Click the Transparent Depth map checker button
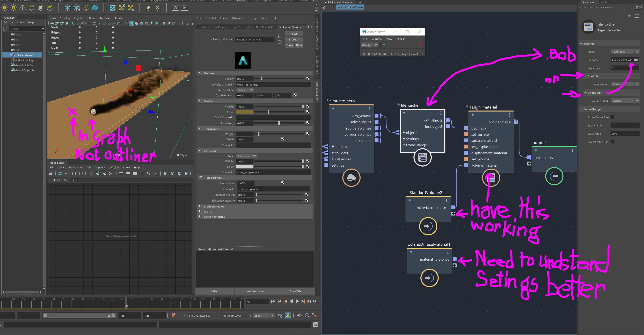644x335 pixels. pyautogui.click(x=282, y=139)
